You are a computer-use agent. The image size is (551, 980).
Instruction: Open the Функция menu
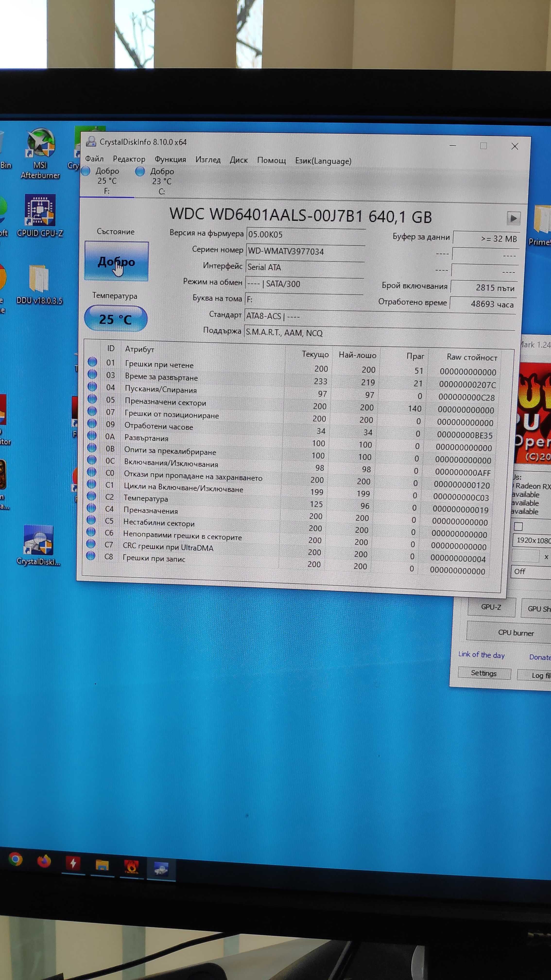click(x=170, y=159)
